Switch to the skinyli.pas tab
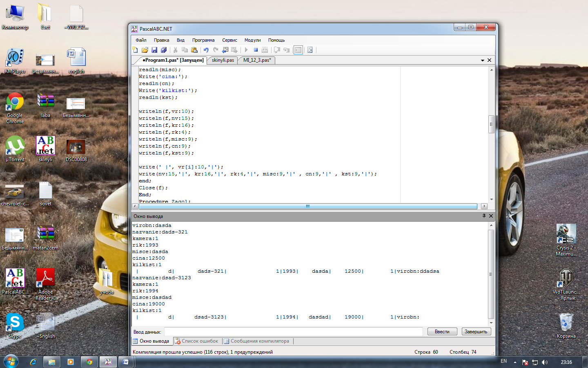This screenshot has width=588, height=368. 223,60
